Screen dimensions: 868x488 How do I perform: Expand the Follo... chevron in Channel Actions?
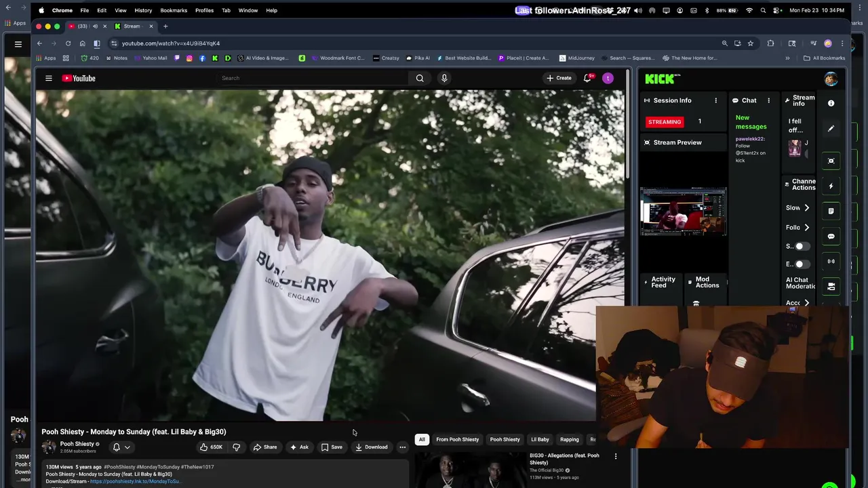pos(806,227)
